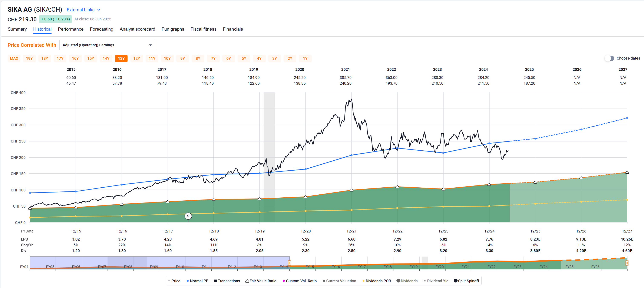This screenshot has height=288, width=644.
Task: Grab the left handle of range navigator
Action: pyautogui.click(x=290, y=263)
